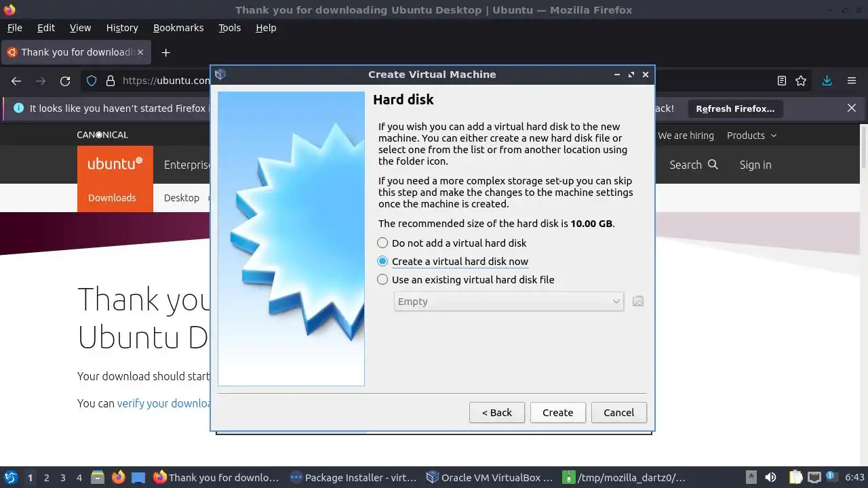Switch to /tmp/mozilla_dartz0 taskbar window
This screenshot has height=488, width=868.
tap(625, 478)
